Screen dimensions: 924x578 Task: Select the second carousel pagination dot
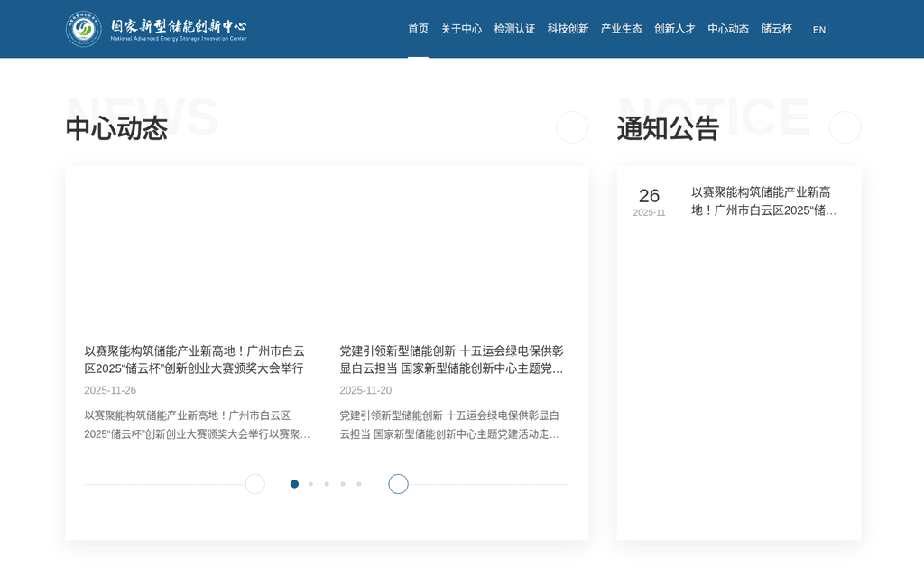(310, 484)
